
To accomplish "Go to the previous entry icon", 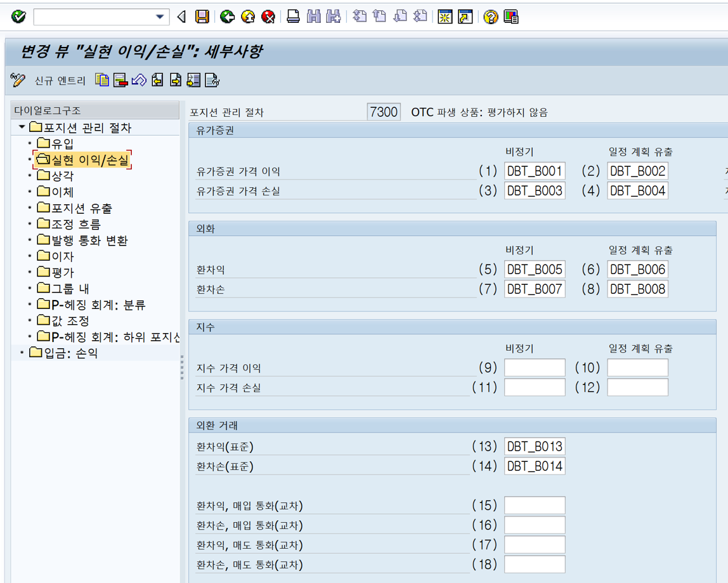I will point(157,81).
